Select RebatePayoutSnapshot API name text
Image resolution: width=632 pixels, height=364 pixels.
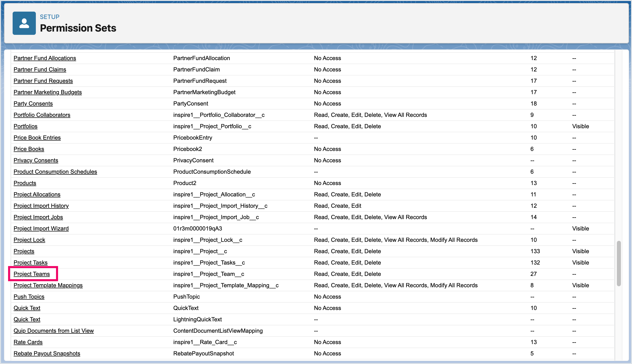[203, 353]
